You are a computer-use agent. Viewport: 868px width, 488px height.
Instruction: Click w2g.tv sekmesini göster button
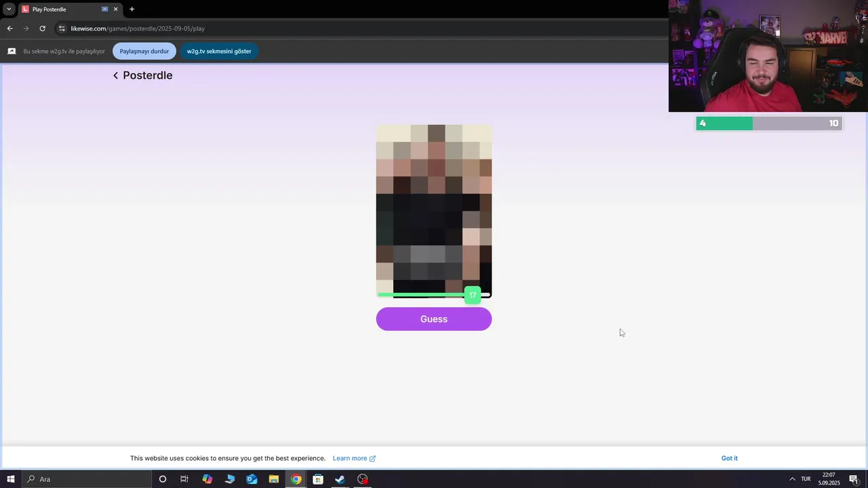pos(219,51)
